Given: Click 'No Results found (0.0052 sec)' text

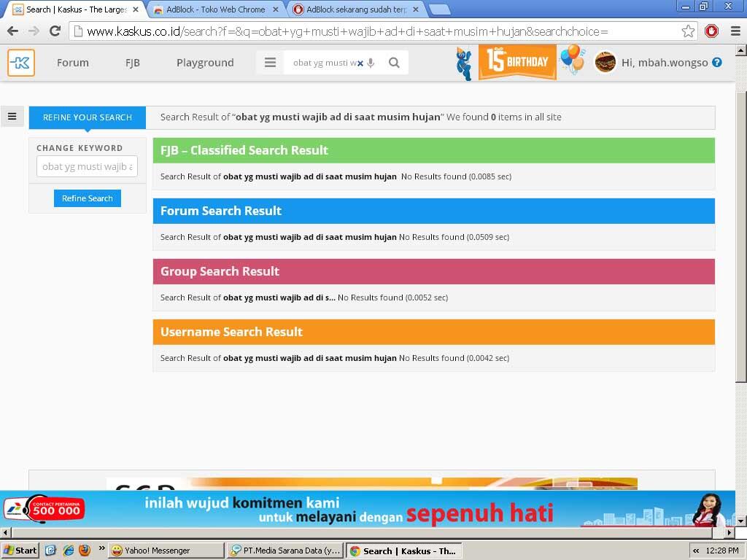Looking at the screenshot, I should coord(393,297).
